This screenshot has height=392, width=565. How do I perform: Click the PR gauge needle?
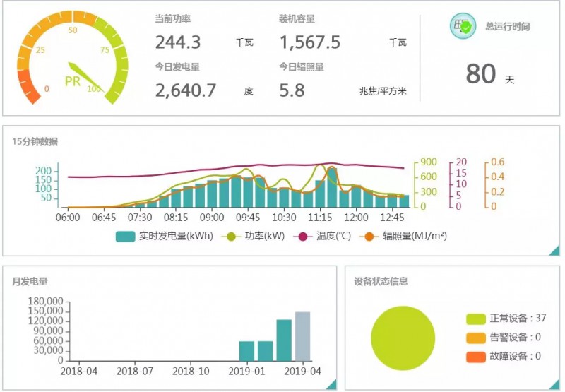pos(86,74)
